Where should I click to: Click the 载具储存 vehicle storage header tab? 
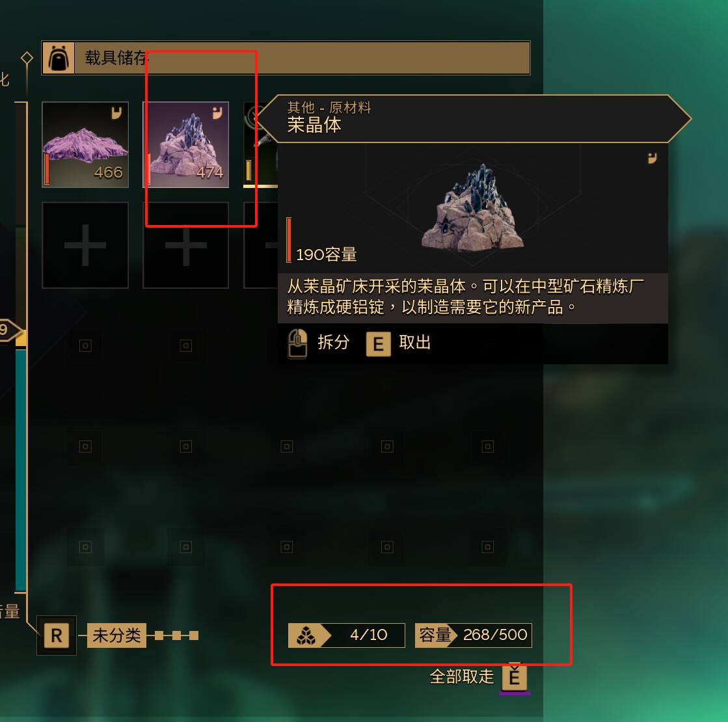(286, 58)
